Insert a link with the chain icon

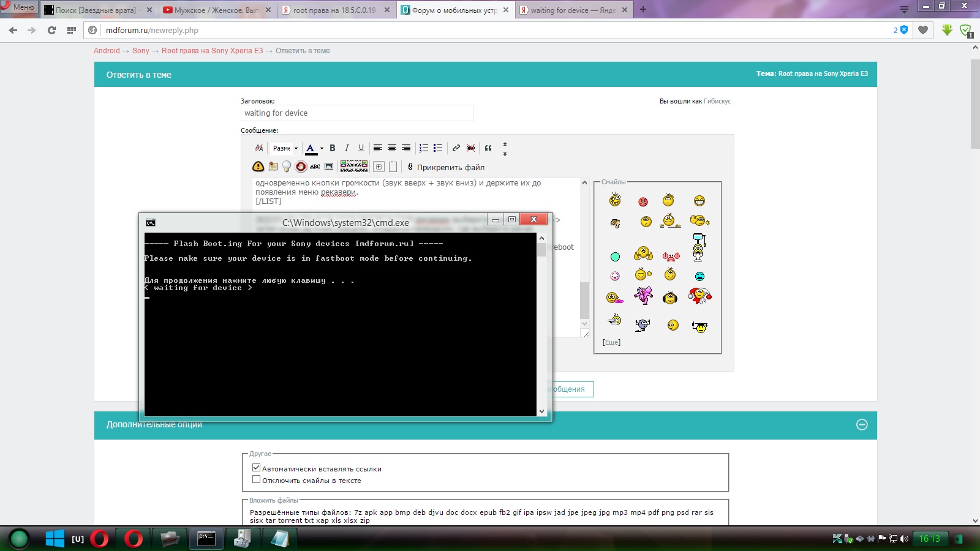tap(456, 148)
